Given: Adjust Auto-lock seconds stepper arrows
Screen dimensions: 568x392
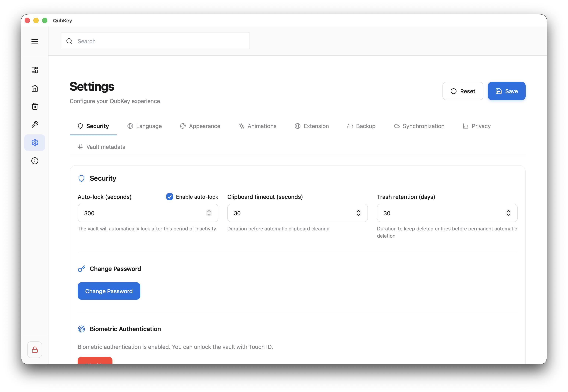Looking at the screenshot, I should (209, 213).
